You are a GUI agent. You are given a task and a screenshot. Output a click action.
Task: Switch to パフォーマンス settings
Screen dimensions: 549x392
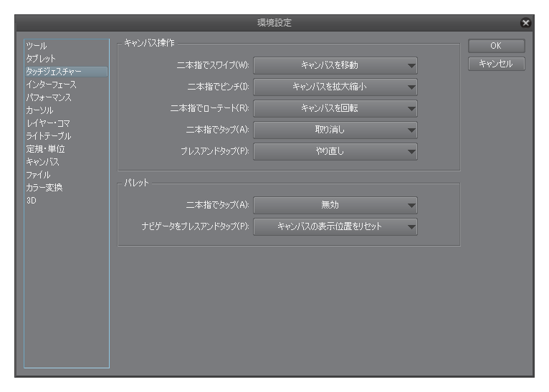coord(49,97)
